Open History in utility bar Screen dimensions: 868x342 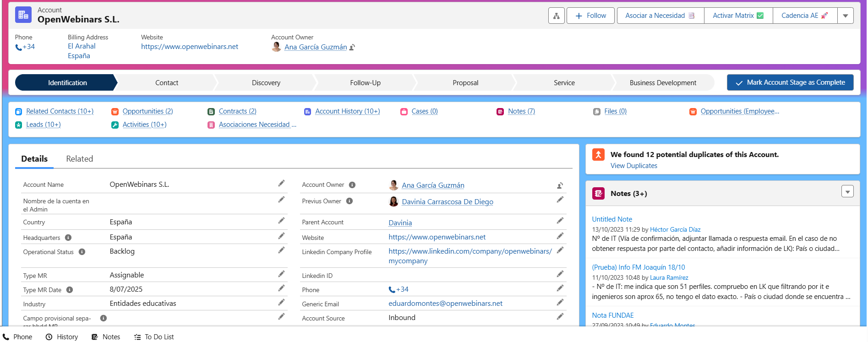point(62,337)
